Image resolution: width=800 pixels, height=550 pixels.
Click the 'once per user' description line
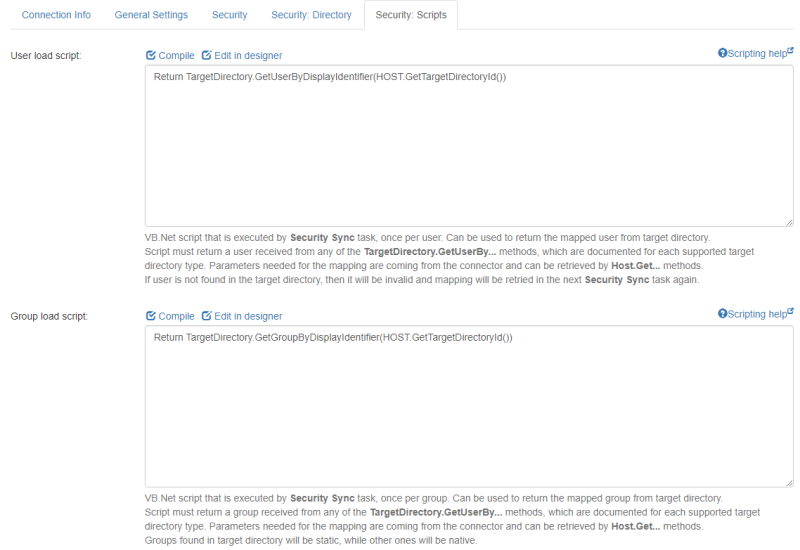tap(427, 238)
